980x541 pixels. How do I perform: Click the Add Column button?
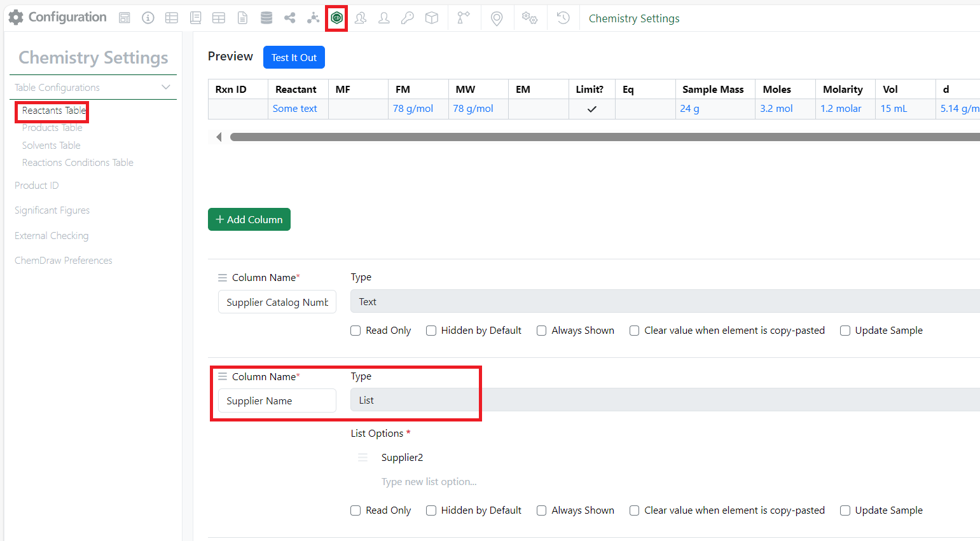point(249,219)
